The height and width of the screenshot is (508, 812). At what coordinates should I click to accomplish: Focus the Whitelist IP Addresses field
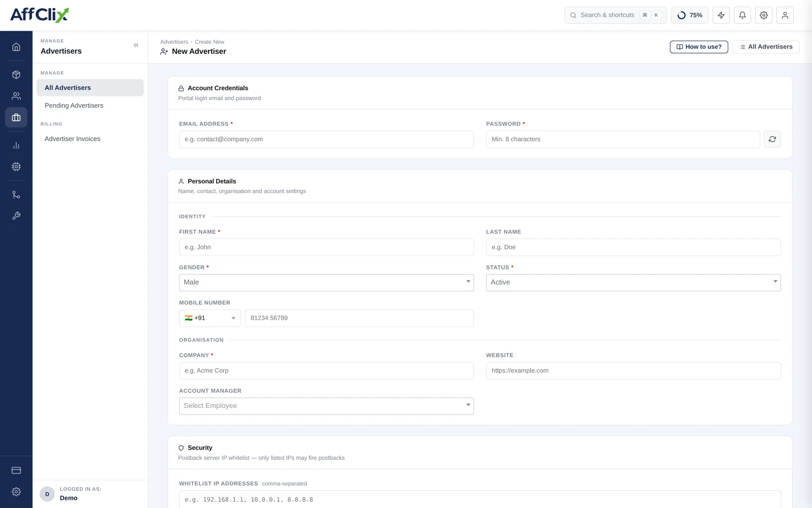tap(480, 499)
